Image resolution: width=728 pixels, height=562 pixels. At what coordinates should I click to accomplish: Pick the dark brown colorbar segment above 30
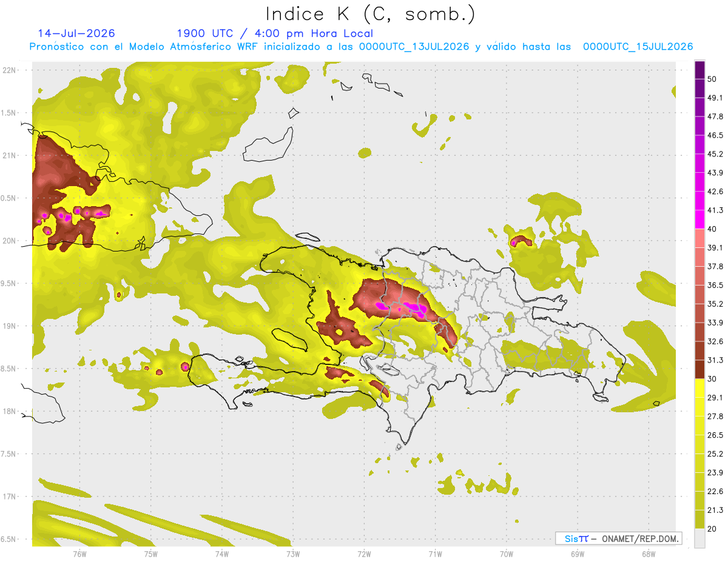699,369
